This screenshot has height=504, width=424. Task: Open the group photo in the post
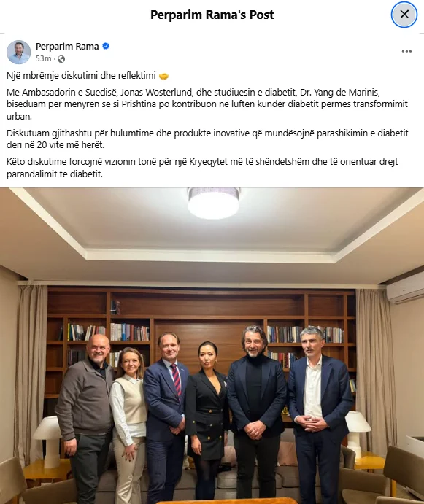point(212,346)
